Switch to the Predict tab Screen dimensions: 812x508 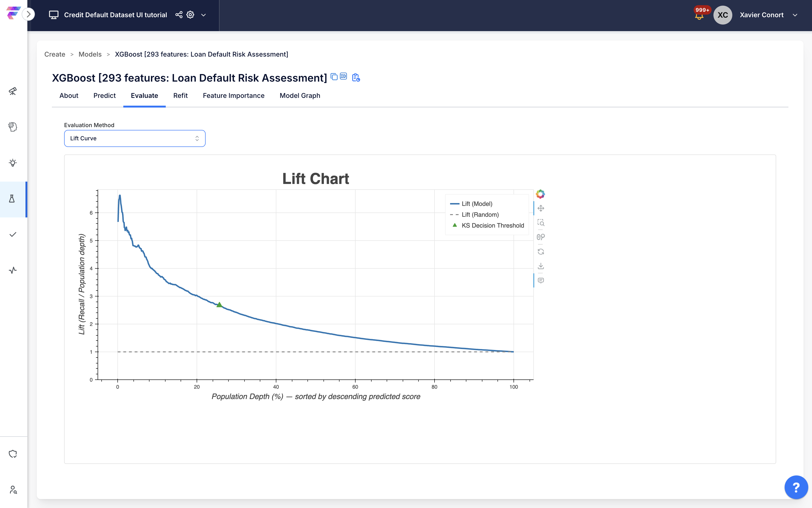click(x=104, y=96)
